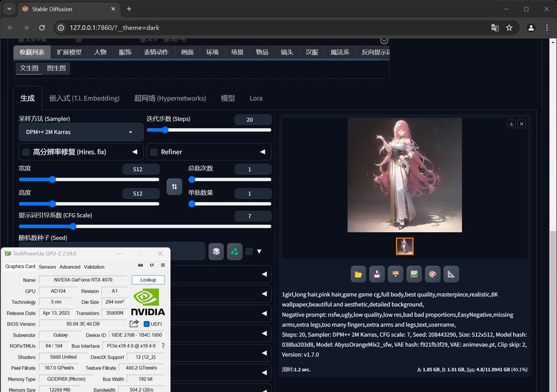Tick the extra seed checkbox beside the recycle icon
Image resolution: width=557 pixels, height=392 pixels.
click(249, 251)
